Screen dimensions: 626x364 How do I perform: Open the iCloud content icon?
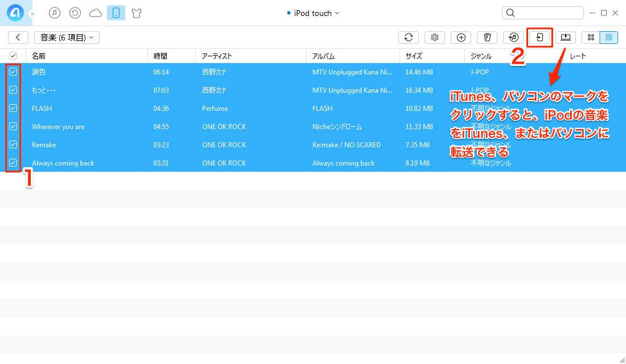coord(96,13)
